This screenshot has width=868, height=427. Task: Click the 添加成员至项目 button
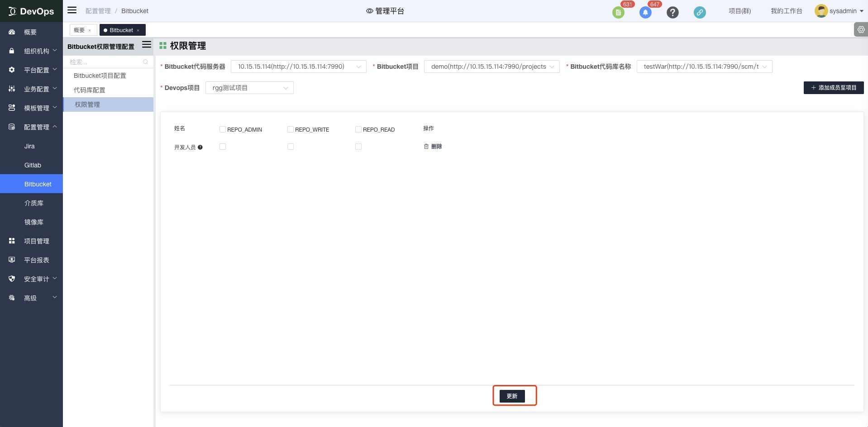coord(834,88)
